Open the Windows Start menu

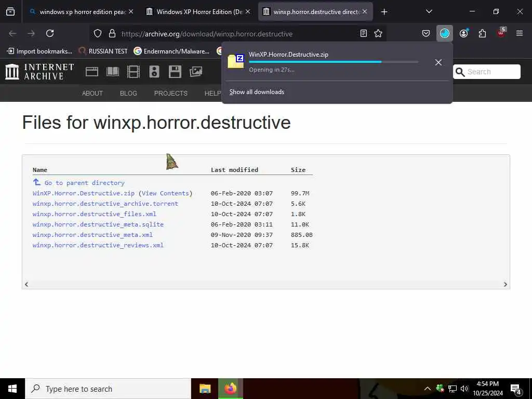pos(12,389)
